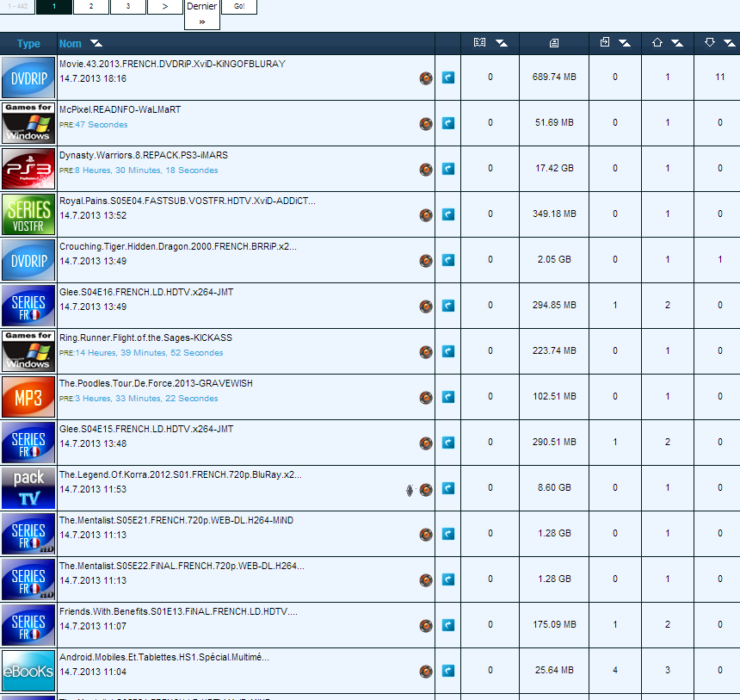Click the leechers value 11 for Movie.43
The height and width of the screenshot is (700, 740).
pyautogui.click(x=719, y=77)
